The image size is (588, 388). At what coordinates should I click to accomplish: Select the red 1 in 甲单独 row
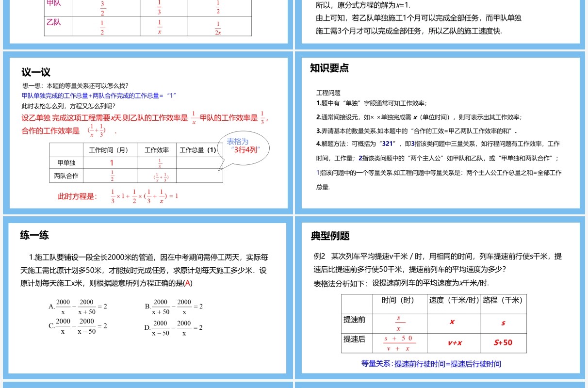(112, 163)
